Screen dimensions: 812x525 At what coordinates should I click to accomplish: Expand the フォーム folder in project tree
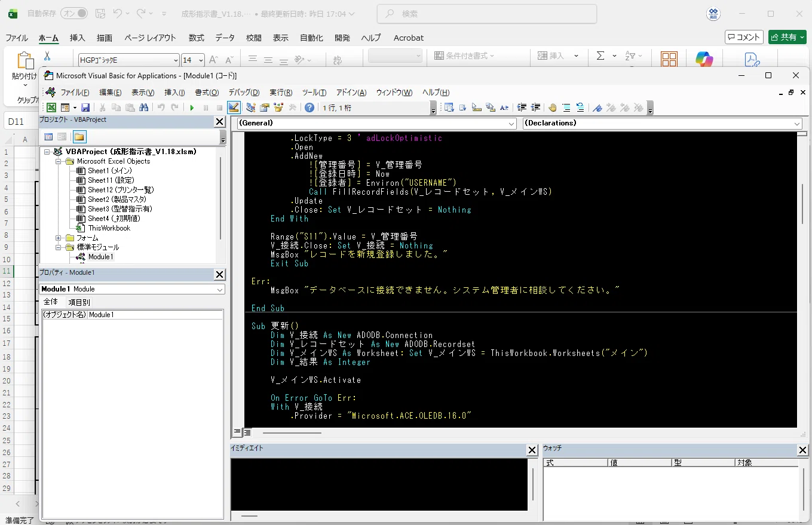pyautogui.click(x=59, y=238)
